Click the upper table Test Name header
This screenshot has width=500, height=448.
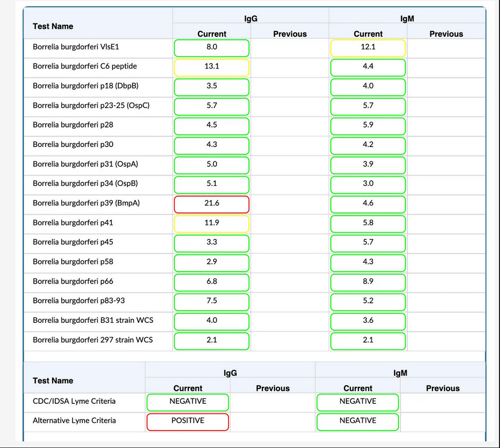pos(53,26)
